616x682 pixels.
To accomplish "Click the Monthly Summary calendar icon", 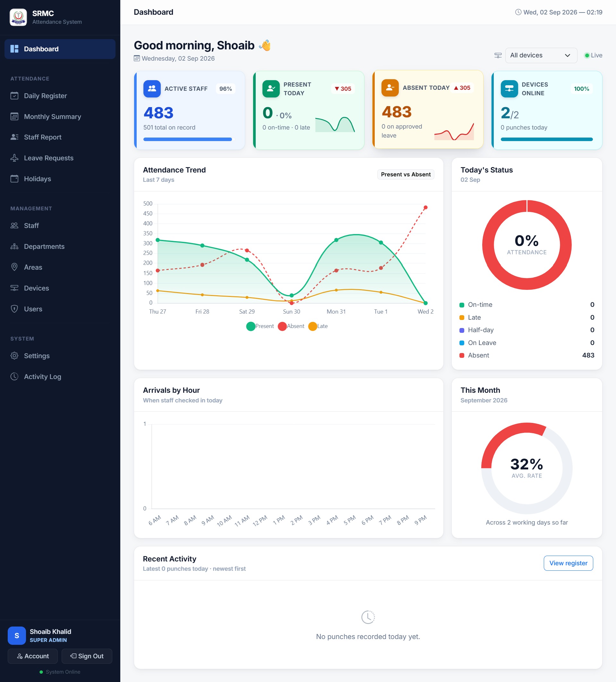I will pos(14,117).
